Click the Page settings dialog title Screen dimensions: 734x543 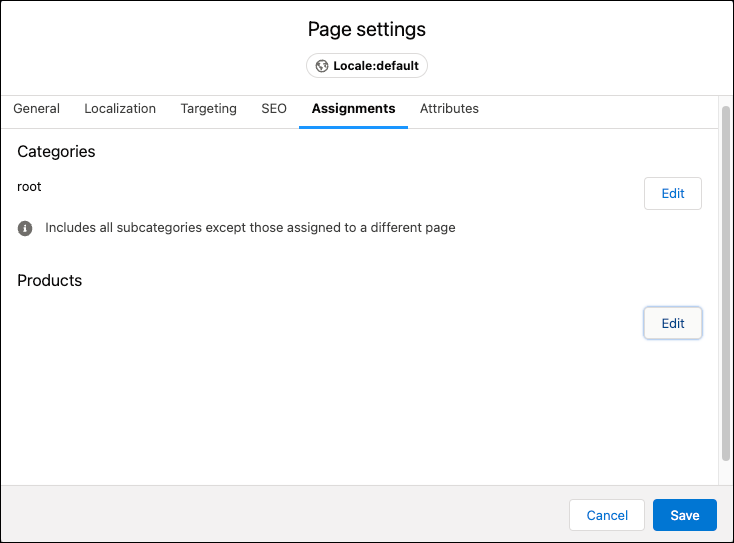pyautogui.click(x=367, y=29)
